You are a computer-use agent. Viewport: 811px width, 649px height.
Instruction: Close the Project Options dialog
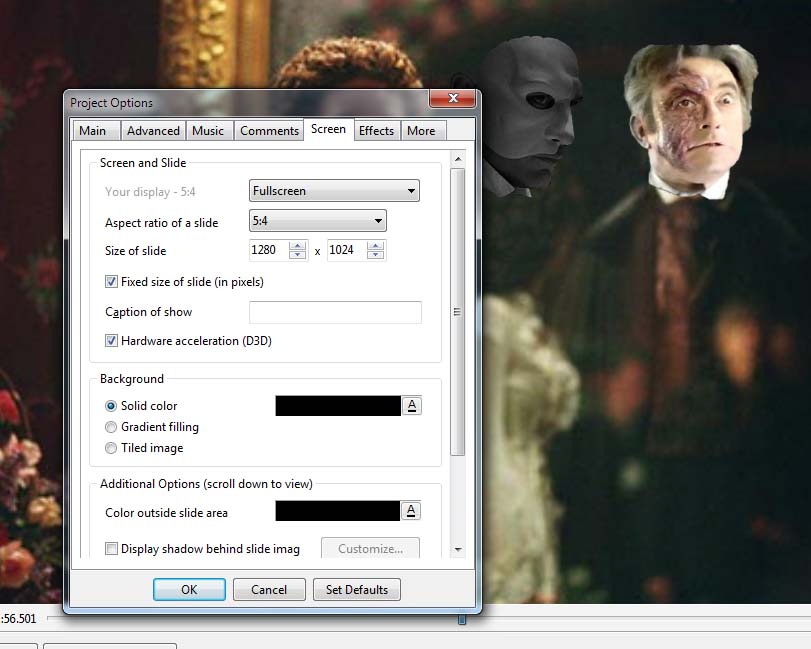coord(453,98)
